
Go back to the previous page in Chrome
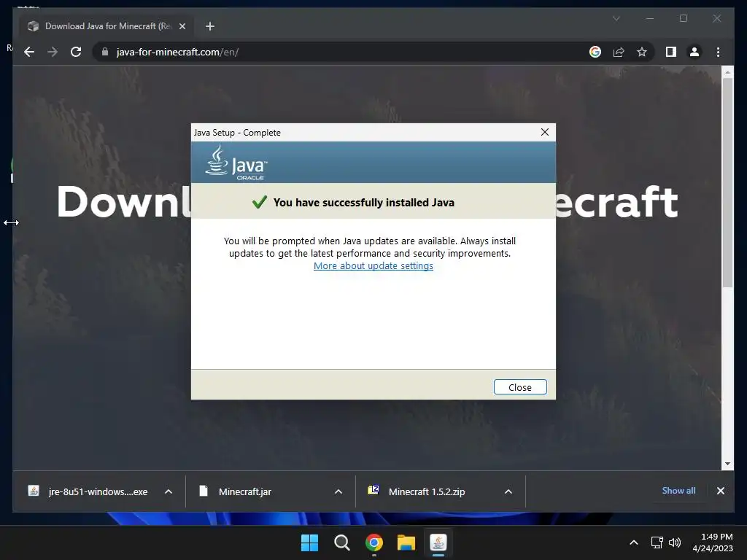click(29, 52)
